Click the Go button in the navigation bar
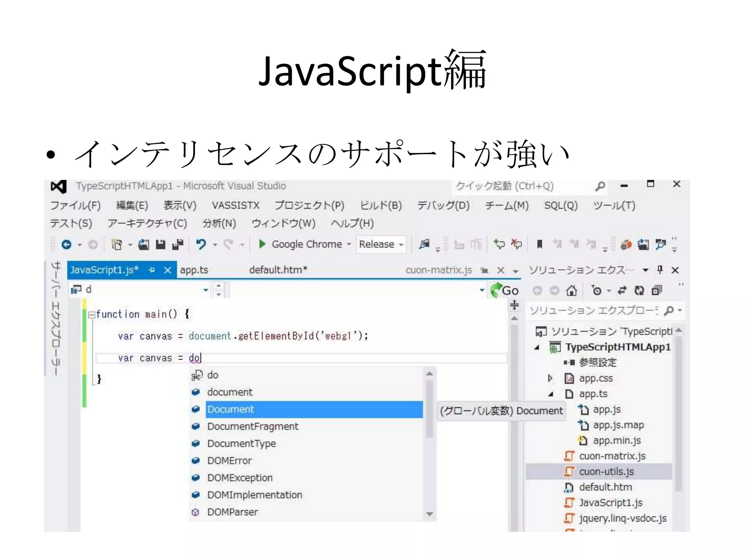The width and height of the screenshot is (747, 560). tap(505, 291)
